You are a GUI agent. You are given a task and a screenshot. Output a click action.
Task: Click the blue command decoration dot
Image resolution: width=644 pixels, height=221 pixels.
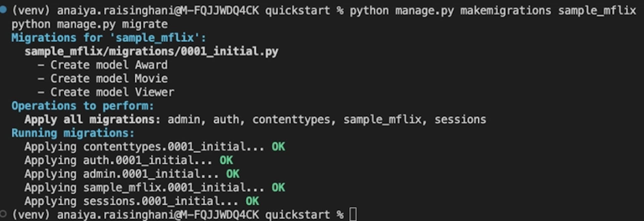tap(3, 10)
